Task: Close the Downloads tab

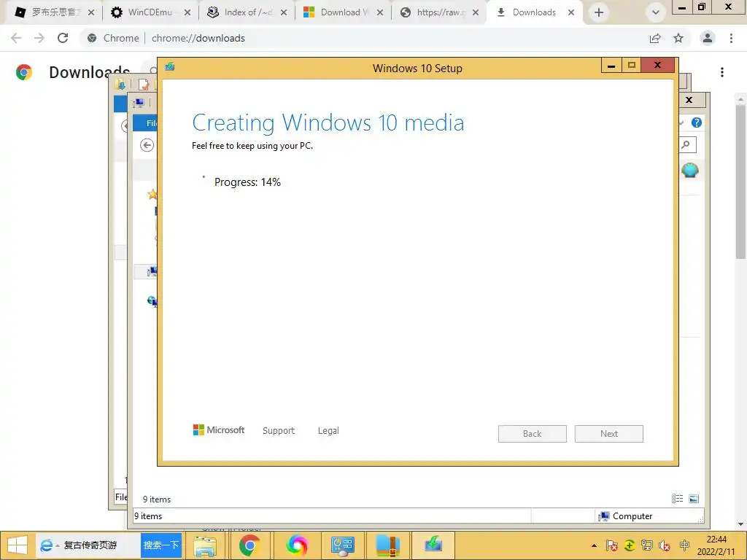Action: (571, 12)
